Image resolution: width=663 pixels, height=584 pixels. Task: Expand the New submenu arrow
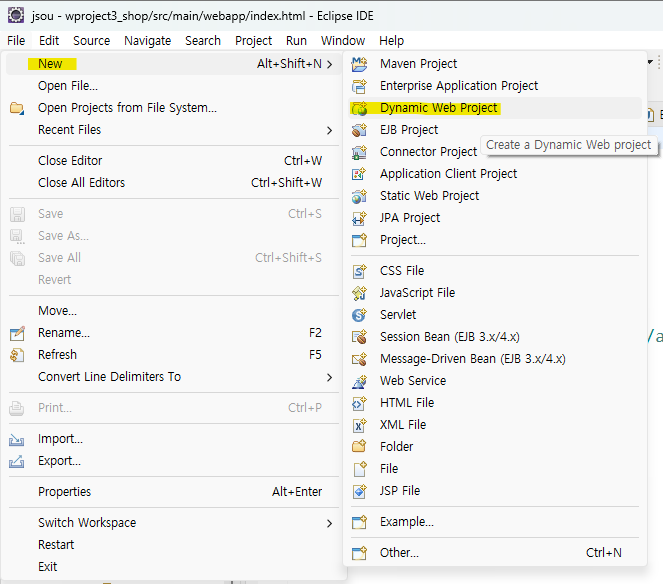[329, 64]
